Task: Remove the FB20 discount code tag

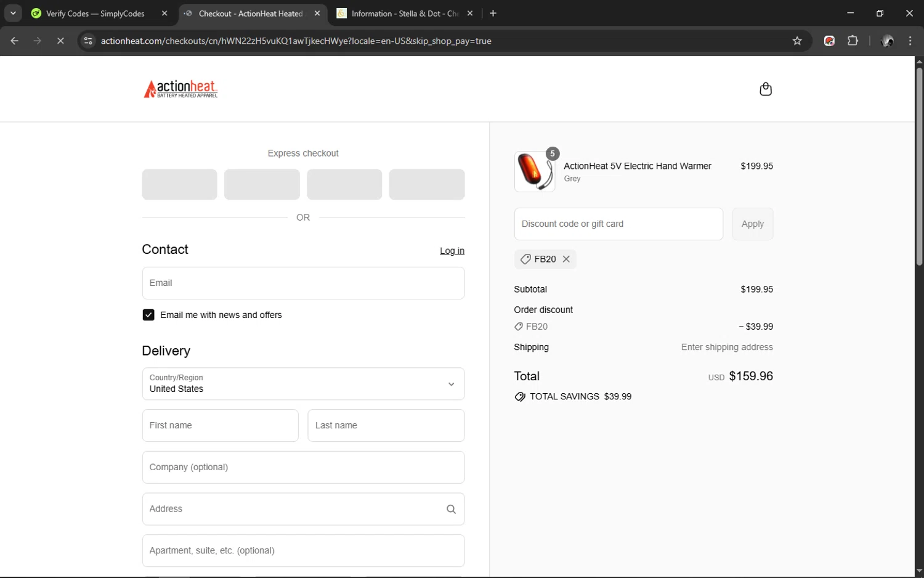Action: 566,259
